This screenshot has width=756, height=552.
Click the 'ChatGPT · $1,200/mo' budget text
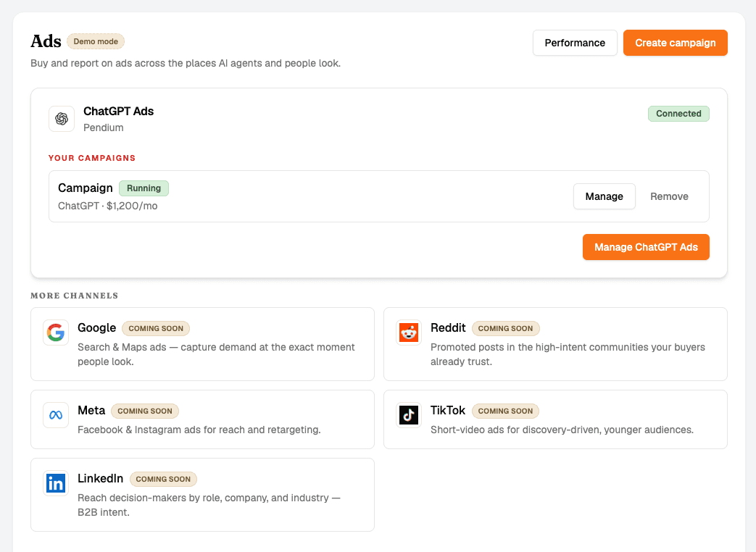[107, 206]
